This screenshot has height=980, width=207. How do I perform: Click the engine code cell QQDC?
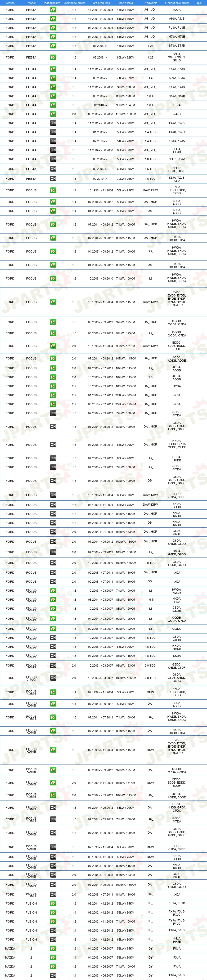pyautogui.click(x=177, y=629)
